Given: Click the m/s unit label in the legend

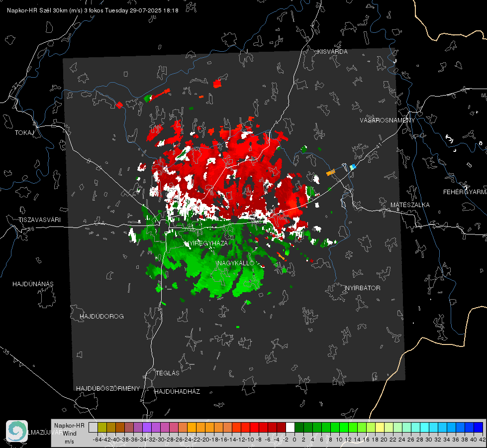Looking at the screenshot, I should pos(69,442).
